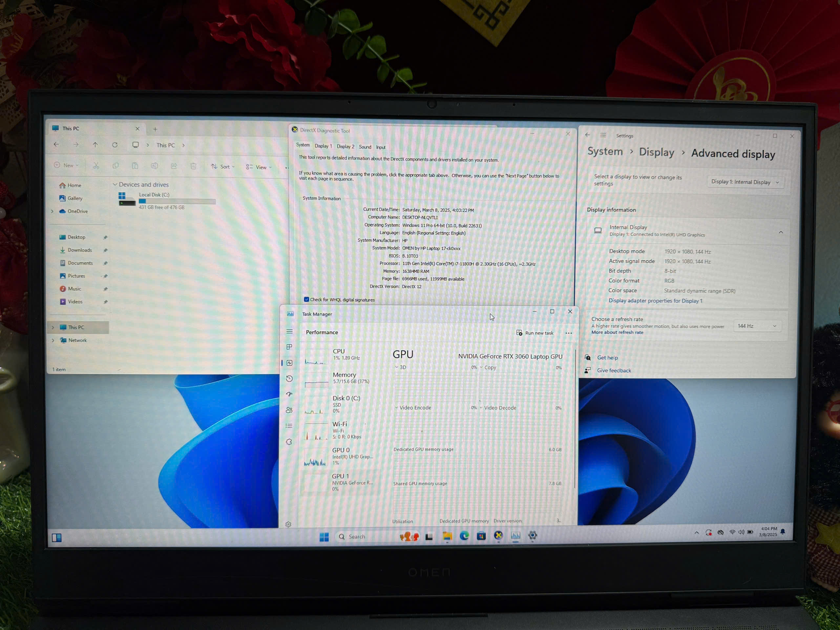Go back in File Explorer
The width and height of the screenshot is (840, 630).
coord(56,144)
